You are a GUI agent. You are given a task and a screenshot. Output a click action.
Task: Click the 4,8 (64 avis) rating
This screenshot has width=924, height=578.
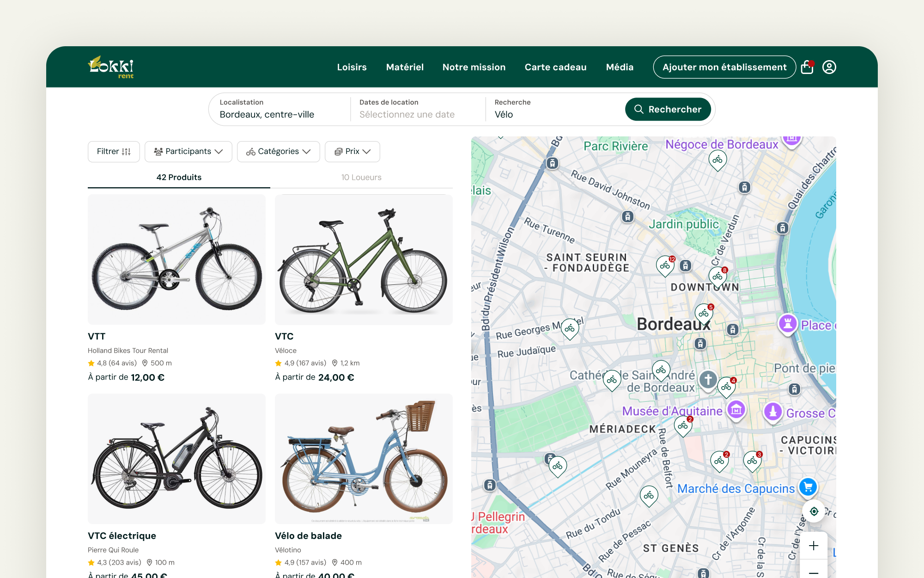pos(112,363)
